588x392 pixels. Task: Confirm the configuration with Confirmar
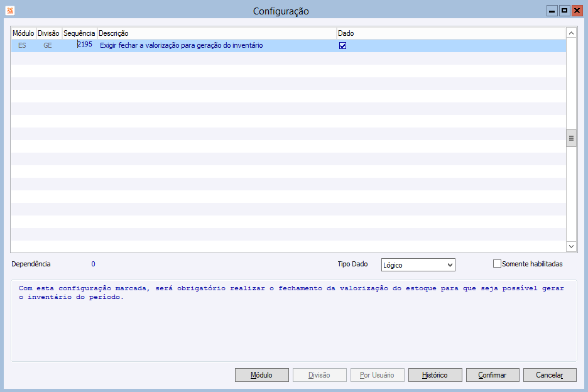coord(493,375)
